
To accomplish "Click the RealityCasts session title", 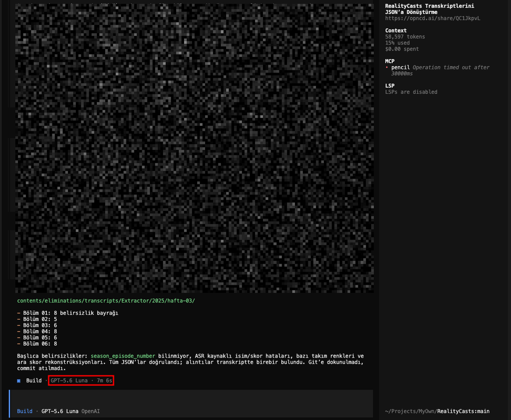I will tap(430, 9).
